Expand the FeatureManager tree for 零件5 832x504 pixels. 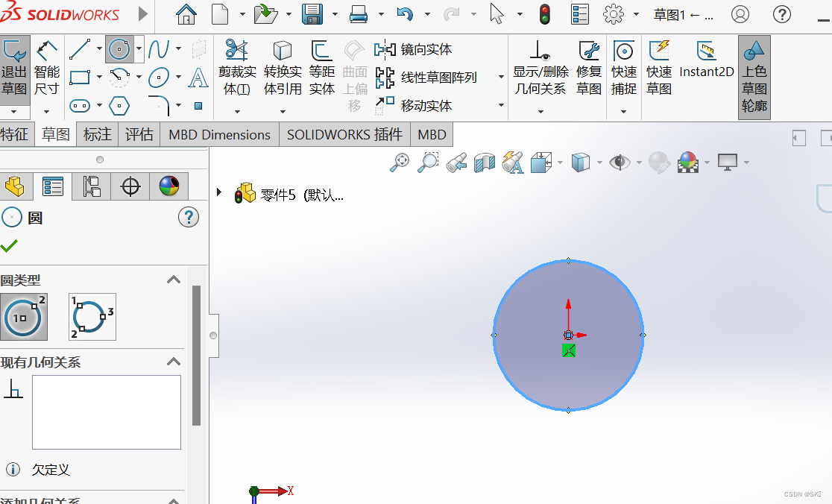tap(218, 192)
